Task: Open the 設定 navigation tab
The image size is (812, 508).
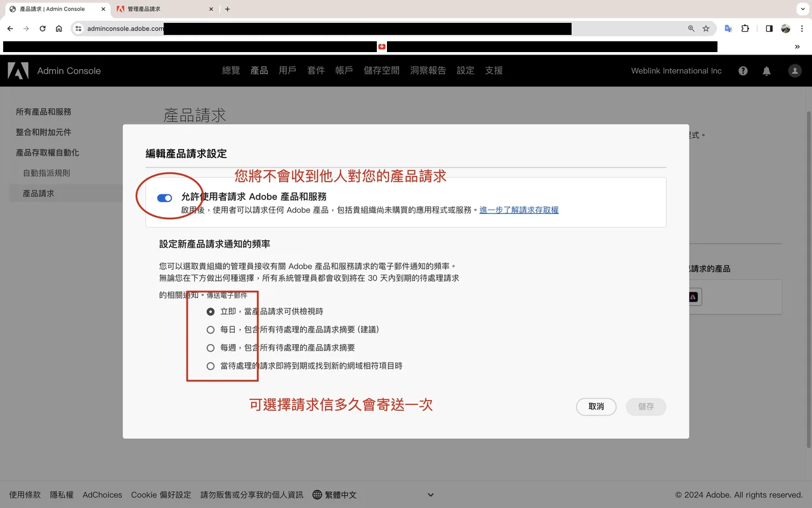Action: click(x=466, y=70)
